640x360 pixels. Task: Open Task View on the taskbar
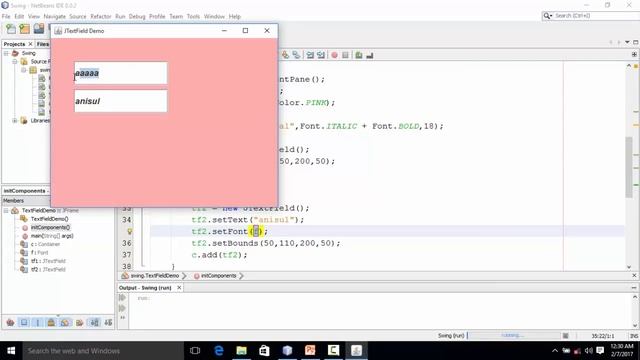point(195,351)
